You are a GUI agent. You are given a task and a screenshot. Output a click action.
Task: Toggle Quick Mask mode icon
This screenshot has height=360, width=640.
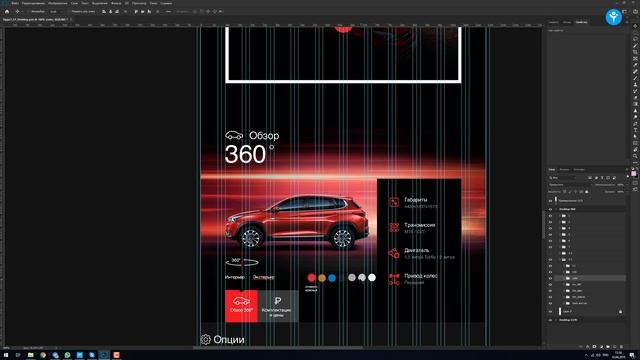[636, 183]
